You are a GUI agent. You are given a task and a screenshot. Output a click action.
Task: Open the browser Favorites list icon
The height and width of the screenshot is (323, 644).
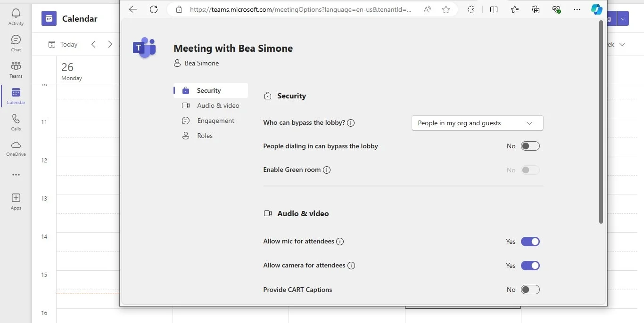point(515,9)
